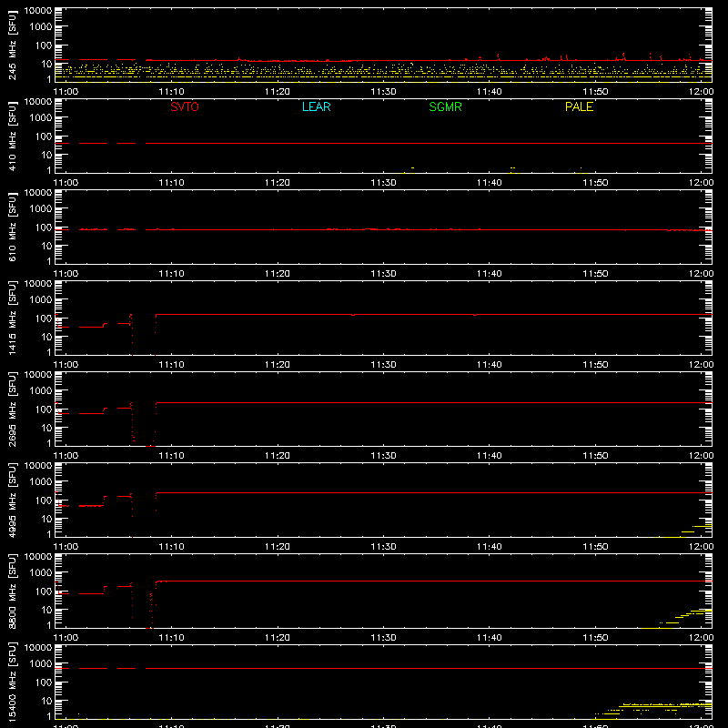
Task: Click 11:20 tick under the 410 MHz panel
Action: [278, 183]
